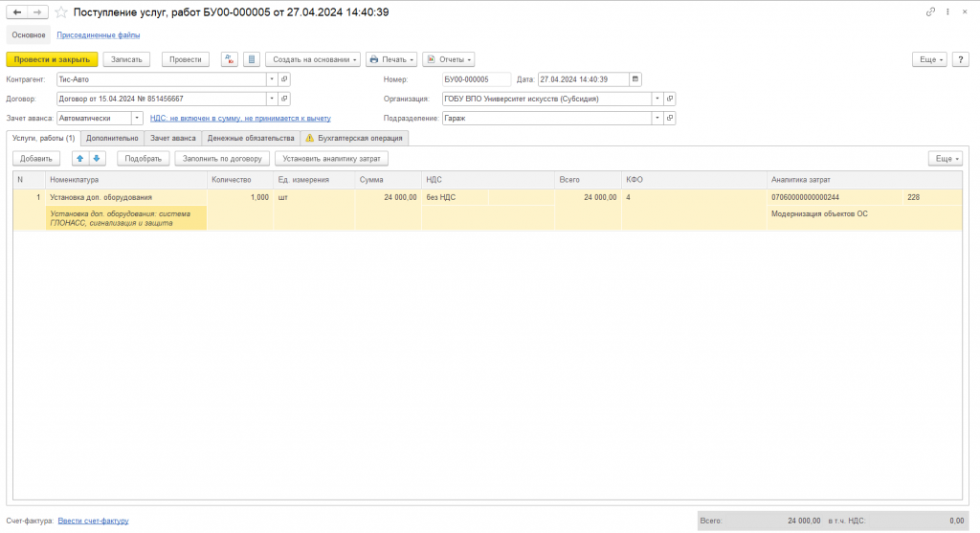This screenshot has height=533, width=980.
Task: Click the Контрагент input field
Action: pos(162,79)
